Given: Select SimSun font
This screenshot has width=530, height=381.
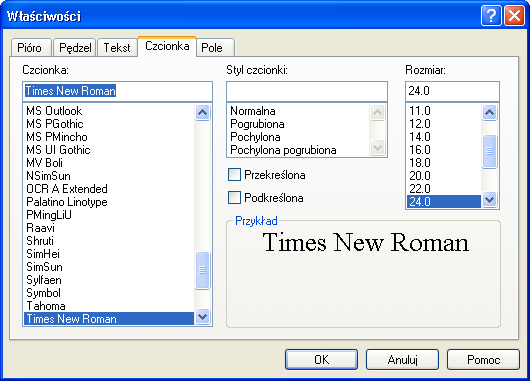Looking at the screenshot, I should [x=109, y=267].
